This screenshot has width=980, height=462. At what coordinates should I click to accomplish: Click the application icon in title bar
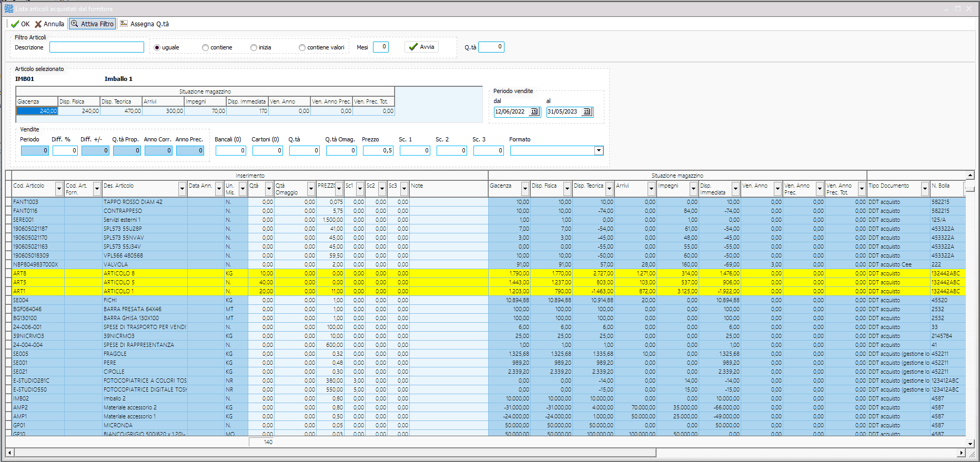(x=8, y=8)
